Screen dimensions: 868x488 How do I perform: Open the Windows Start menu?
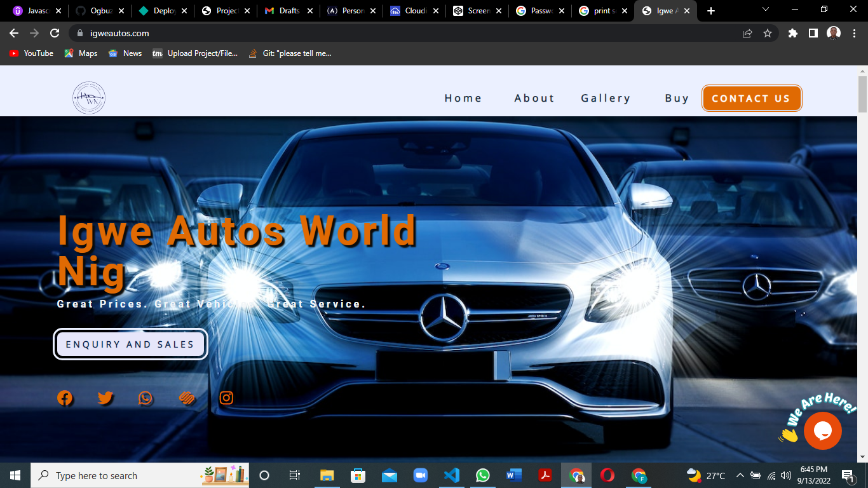[15, 475]
